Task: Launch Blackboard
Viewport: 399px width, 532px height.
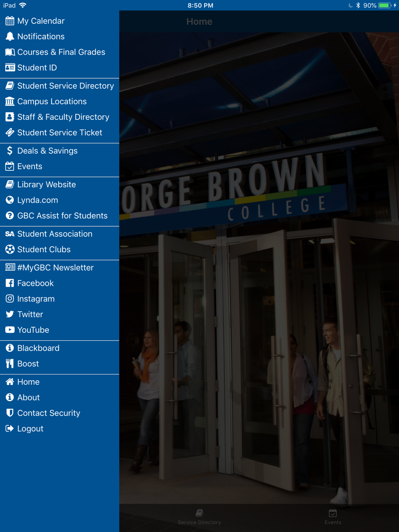Action: 59,348
